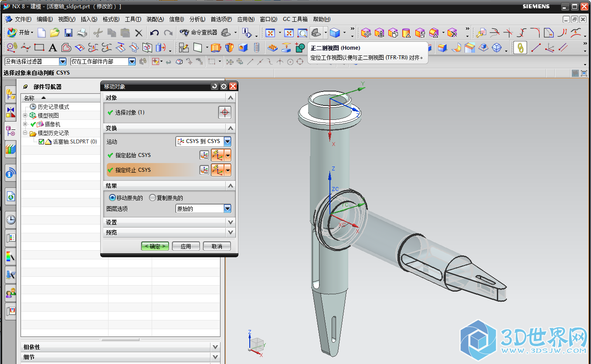591x364 pixels.
Task: Click the Undo arrow icon
Action: 154,33
